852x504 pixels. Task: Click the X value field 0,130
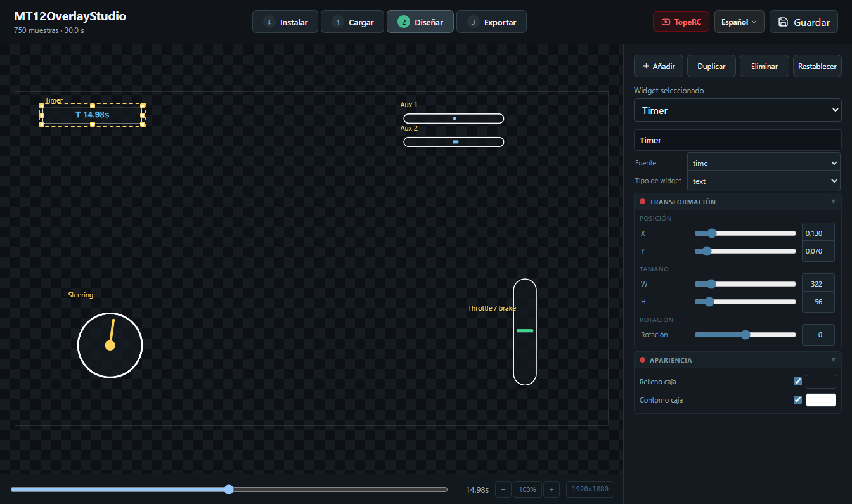[x=818, y=233]
